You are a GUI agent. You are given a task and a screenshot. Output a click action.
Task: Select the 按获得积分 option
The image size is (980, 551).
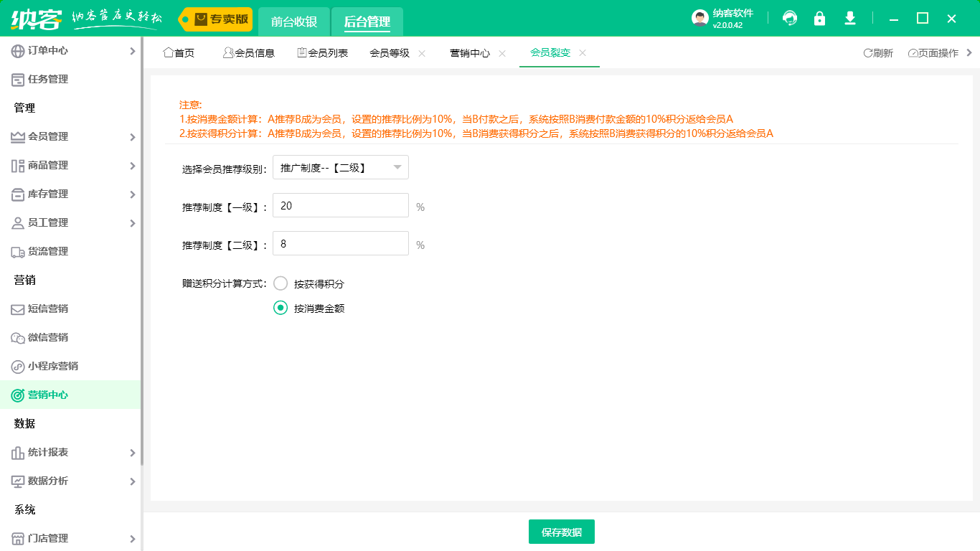point(280,283)
